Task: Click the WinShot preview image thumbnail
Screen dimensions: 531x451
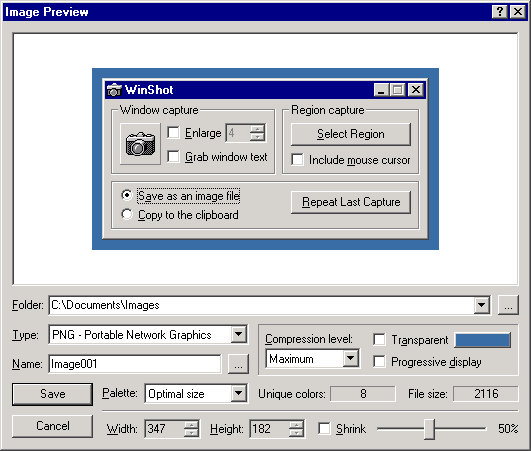Action: [265, 159]
